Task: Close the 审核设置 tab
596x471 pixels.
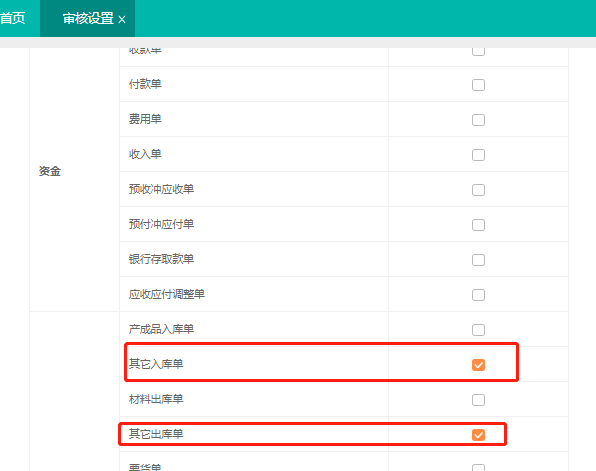Action: pos(122,19)
